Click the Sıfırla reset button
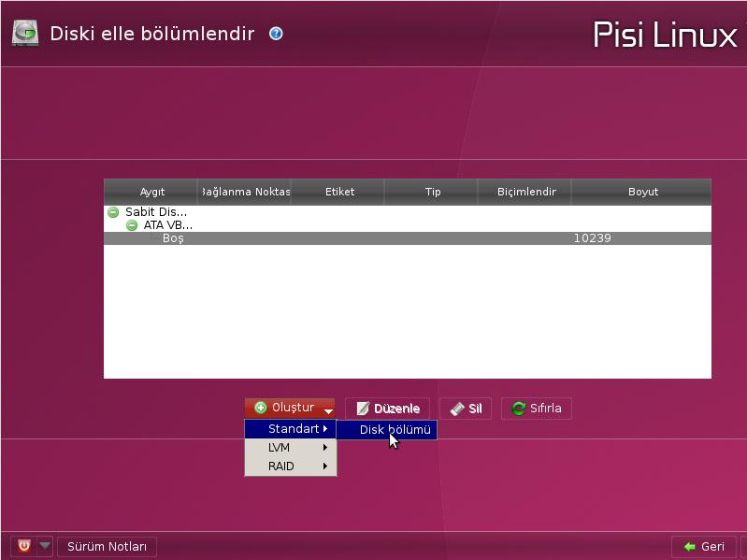 point(537,409)
